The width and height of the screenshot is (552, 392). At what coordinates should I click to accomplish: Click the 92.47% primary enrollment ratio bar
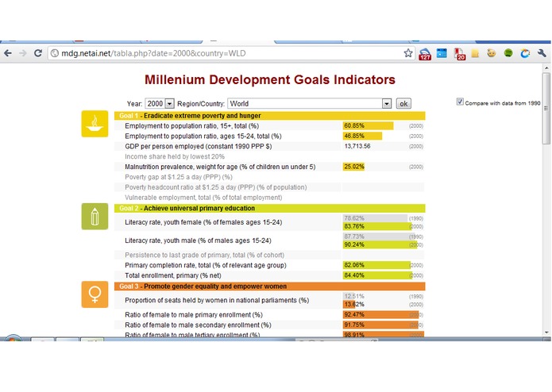click(x=381, y=314)
